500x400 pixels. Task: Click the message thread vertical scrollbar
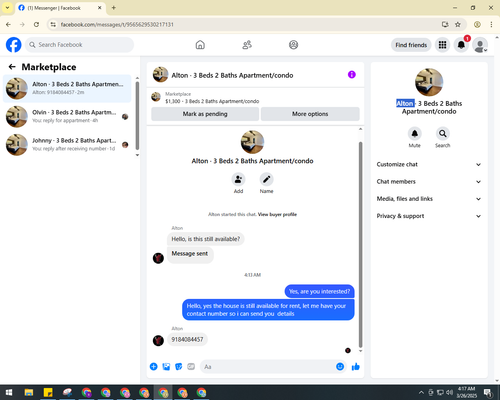coord(360,244)
